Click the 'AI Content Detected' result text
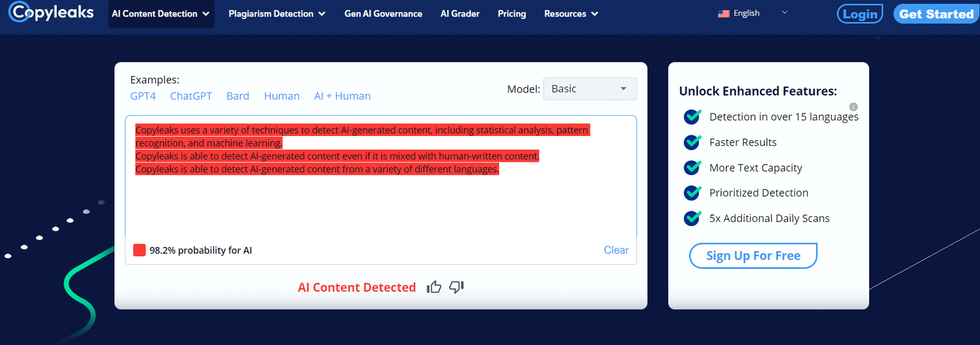 click(x=356, y=287)
